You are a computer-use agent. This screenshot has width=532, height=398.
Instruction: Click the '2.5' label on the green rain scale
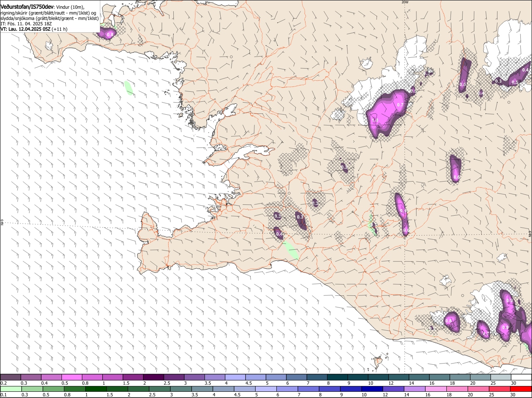[x=152, y=395]
